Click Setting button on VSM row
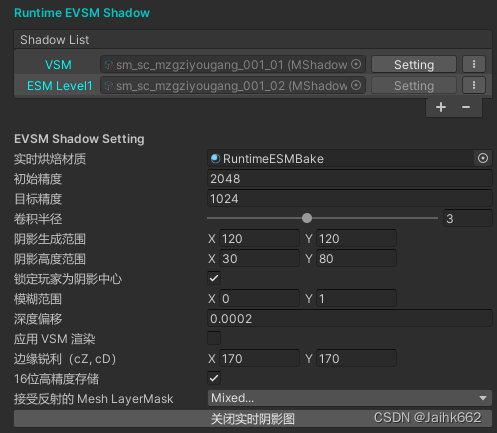 [414, 64]
